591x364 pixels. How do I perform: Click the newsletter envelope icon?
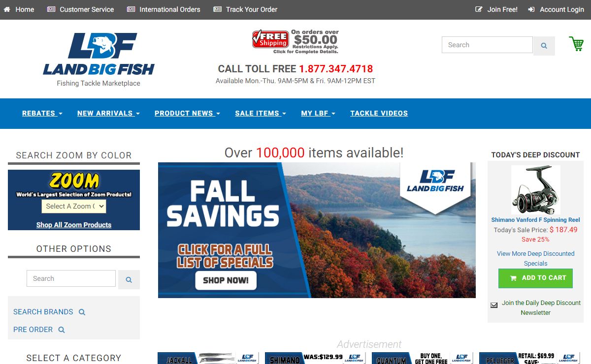[494, 305]
